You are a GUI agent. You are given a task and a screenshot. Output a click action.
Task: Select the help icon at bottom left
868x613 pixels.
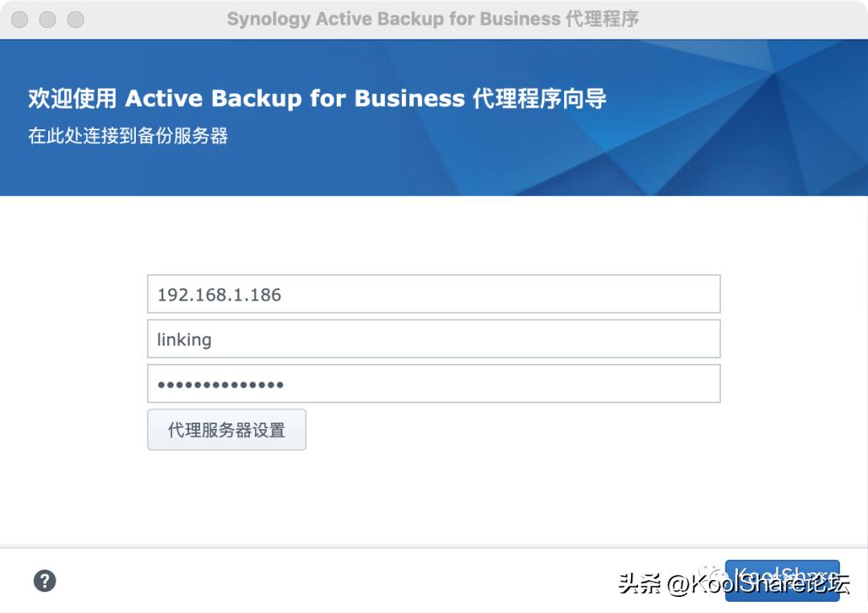[45, 580]
